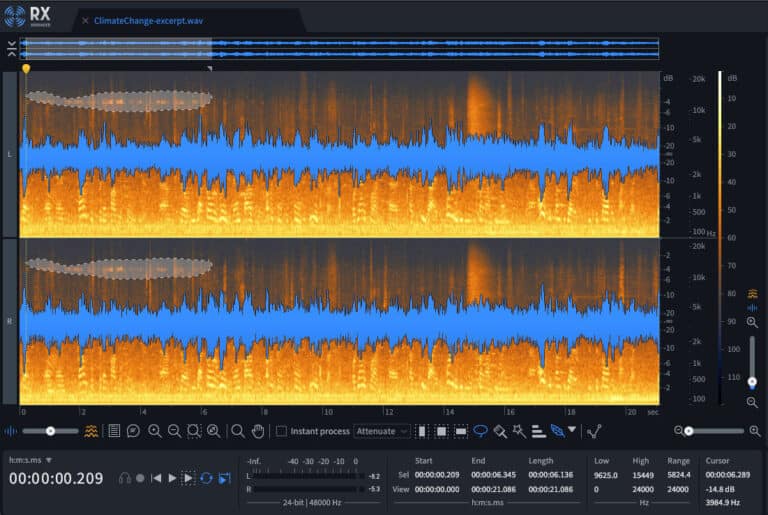Image resolution: width=768 pixels, height=515 pixels.
Task: Click the High frequency value 15449
Action: 641,475
